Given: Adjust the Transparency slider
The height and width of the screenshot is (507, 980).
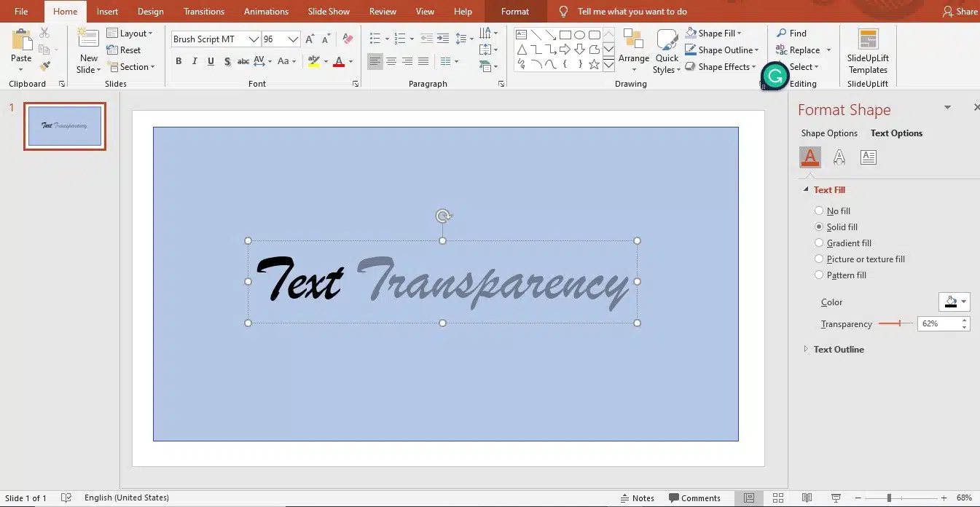Looking at the screenshot, I should 901,323.
